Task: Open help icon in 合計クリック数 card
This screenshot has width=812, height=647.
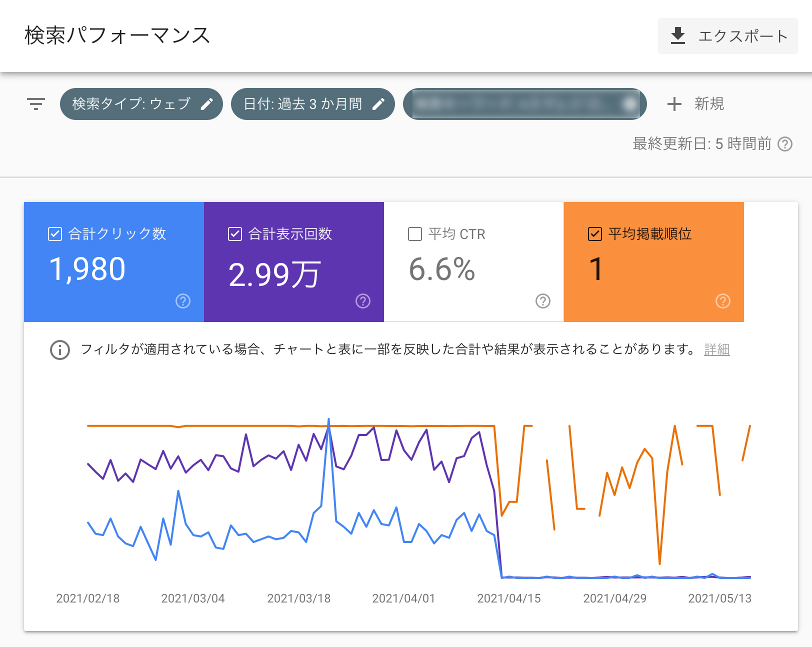Action: [183, 301]
